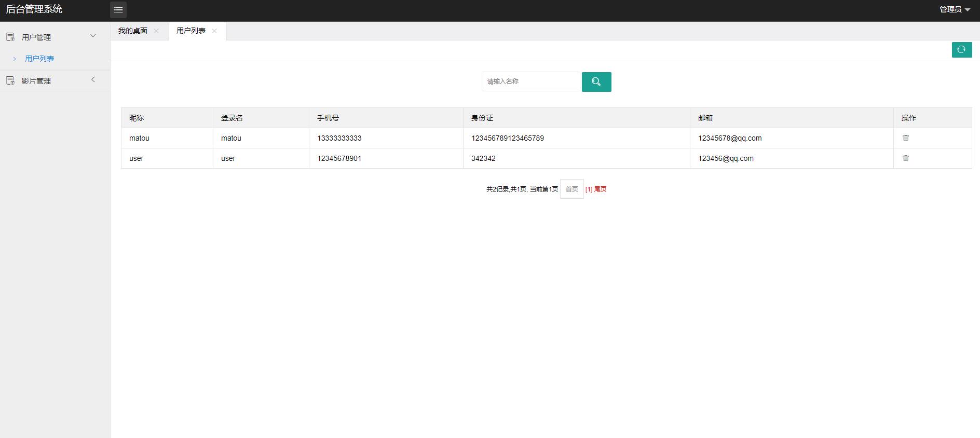
Task: Close the 我的桌面 tab
Action: pos(156,31)
